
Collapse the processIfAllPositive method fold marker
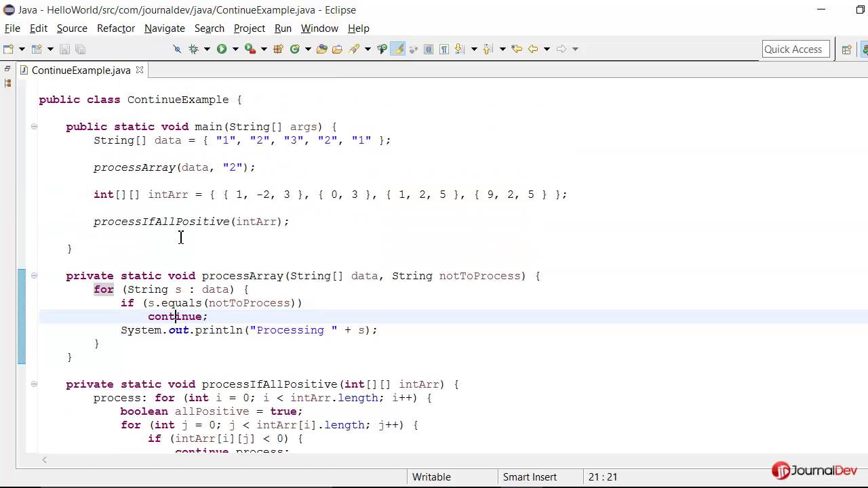33,384
